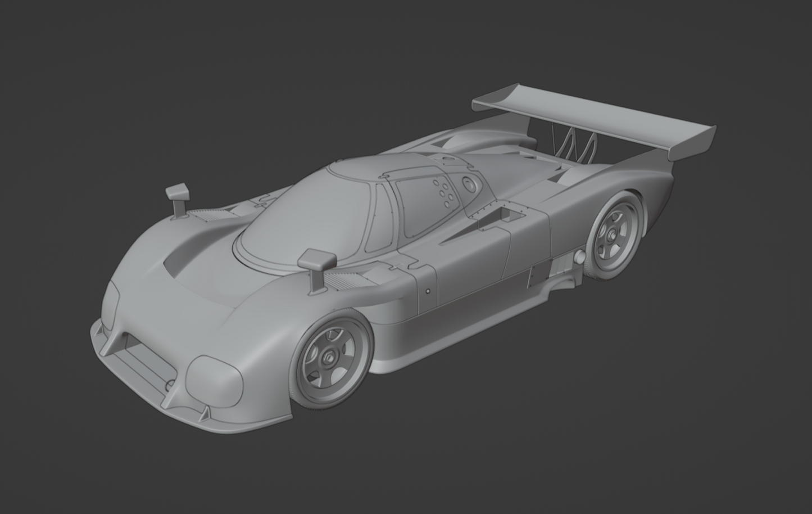Select the cockpit windshield canopy

tap(306, 219)
